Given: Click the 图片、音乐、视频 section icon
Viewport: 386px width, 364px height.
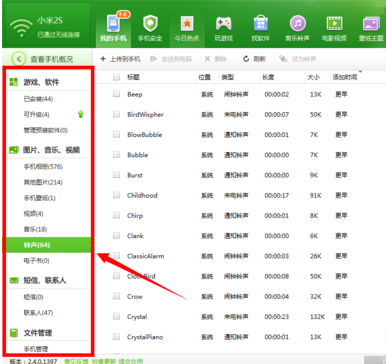Looking at the screenshot, I should [x=14, y=150].
